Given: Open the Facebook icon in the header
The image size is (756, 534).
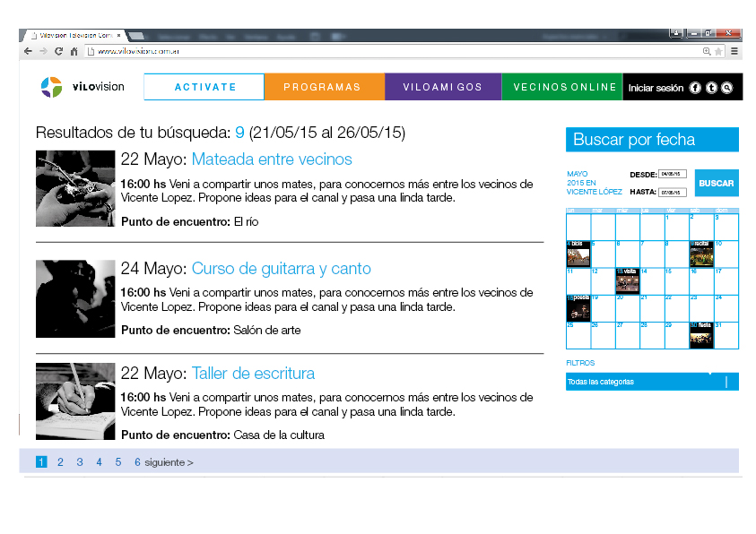Looking at the screenshot, I should coord(694,88).
